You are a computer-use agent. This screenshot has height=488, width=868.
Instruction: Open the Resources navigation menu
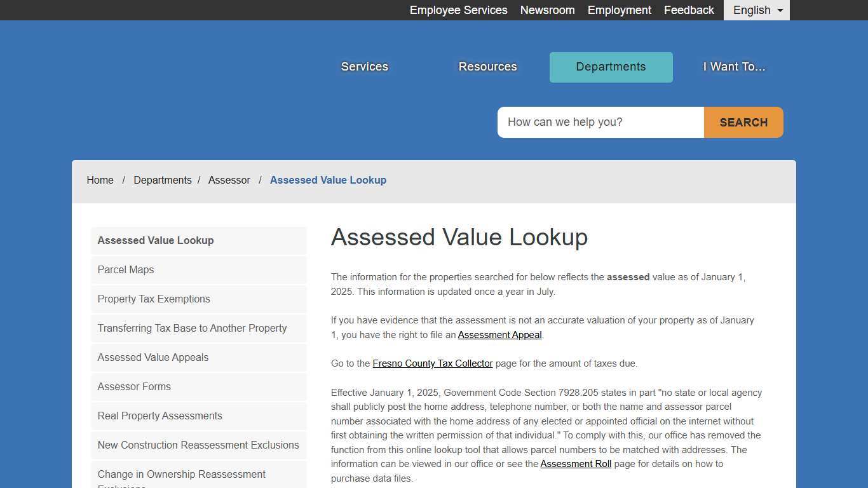coord(487,66)
